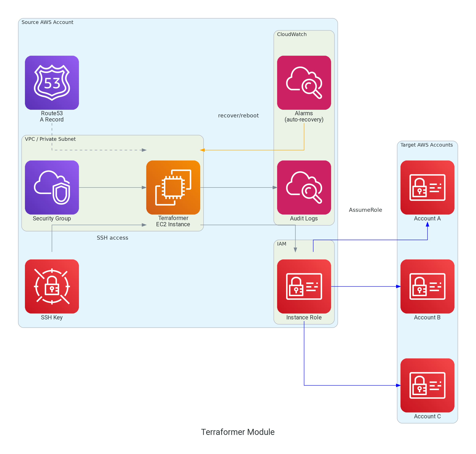Select the SSH Key icon

[52, 286]
